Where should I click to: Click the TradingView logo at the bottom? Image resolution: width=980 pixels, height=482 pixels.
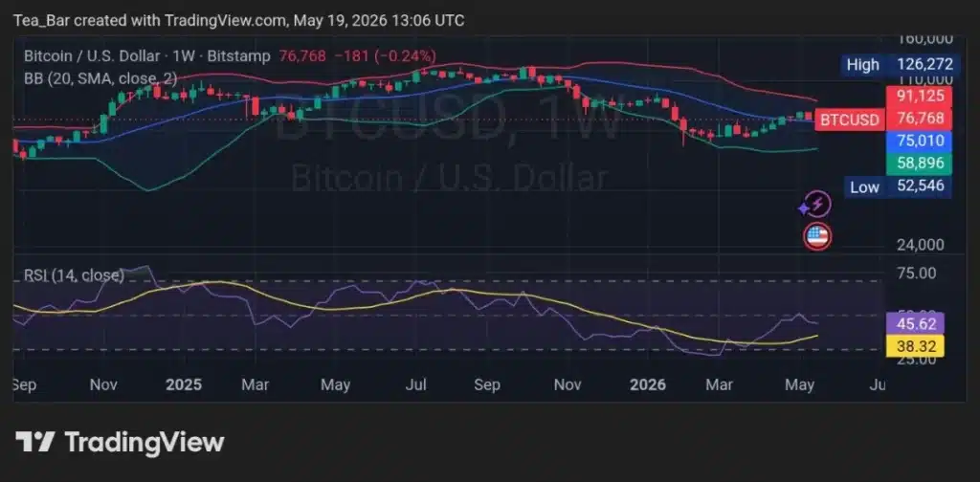pos(120,442)
